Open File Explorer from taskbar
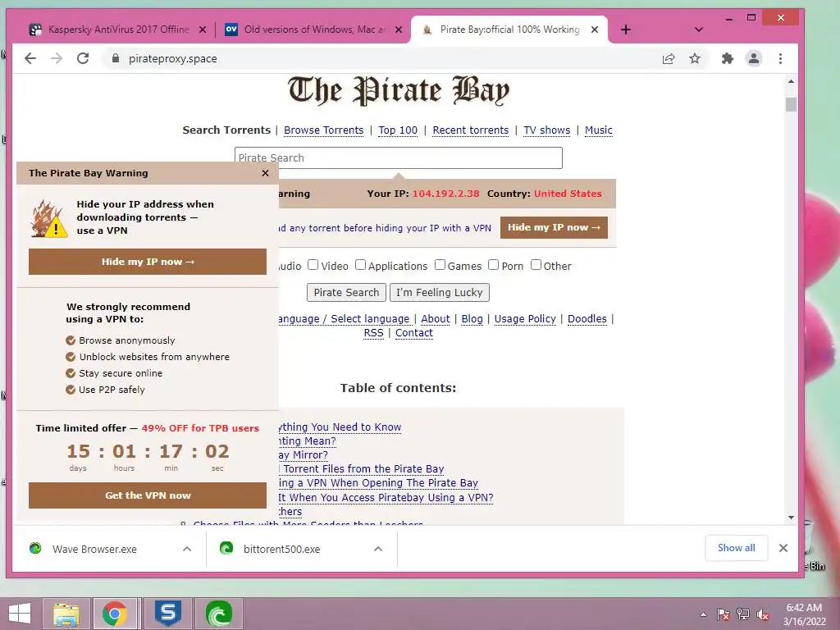This screenshot has height=630, width=840. (66, 614)
